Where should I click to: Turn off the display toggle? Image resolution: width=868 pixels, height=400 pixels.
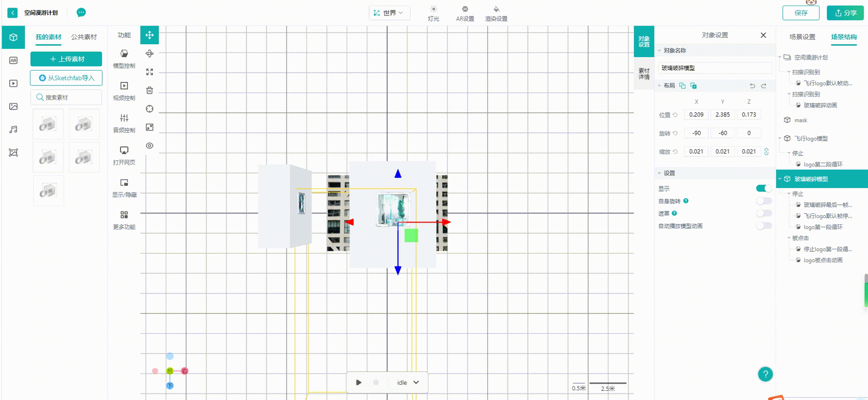[x=764, y=189]
